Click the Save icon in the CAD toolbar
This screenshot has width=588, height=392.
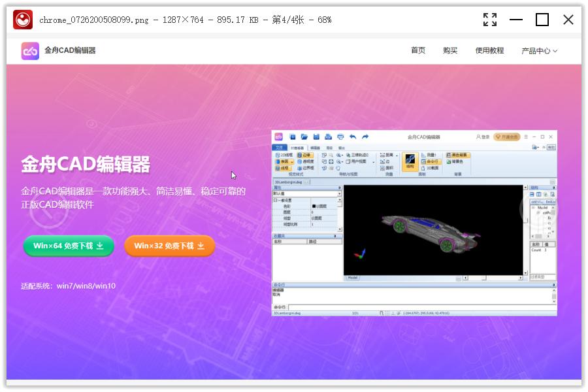[x=316, y=137]
